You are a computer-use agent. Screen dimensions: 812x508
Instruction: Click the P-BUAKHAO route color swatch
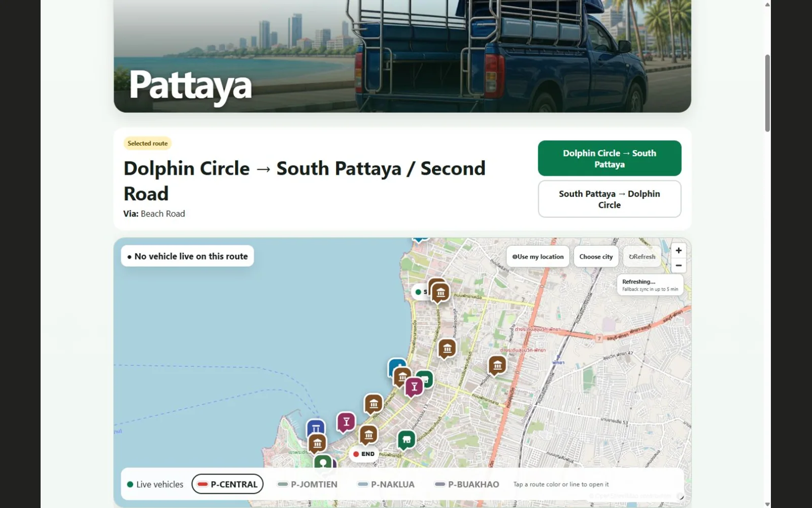click(x=440, y=484)
